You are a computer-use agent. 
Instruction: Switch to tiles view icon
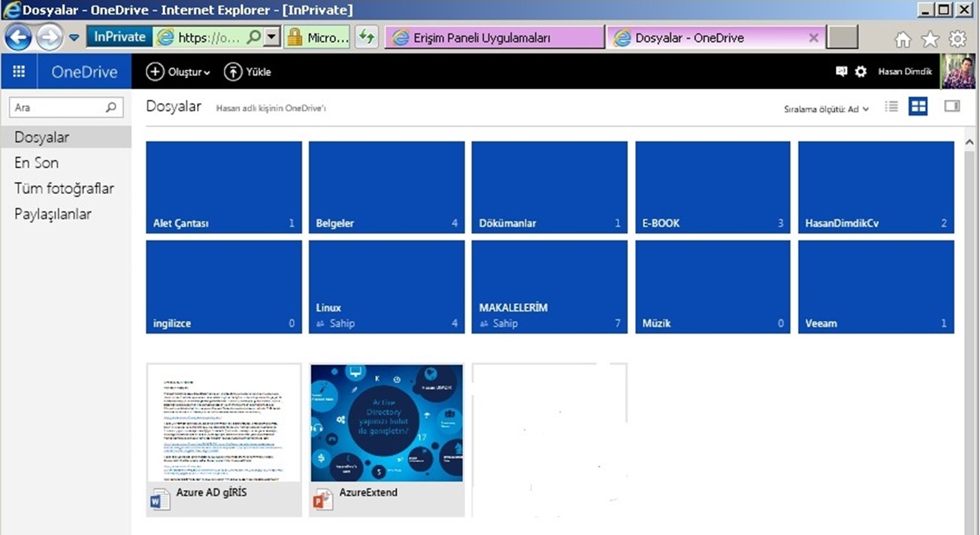coord(918,107)
